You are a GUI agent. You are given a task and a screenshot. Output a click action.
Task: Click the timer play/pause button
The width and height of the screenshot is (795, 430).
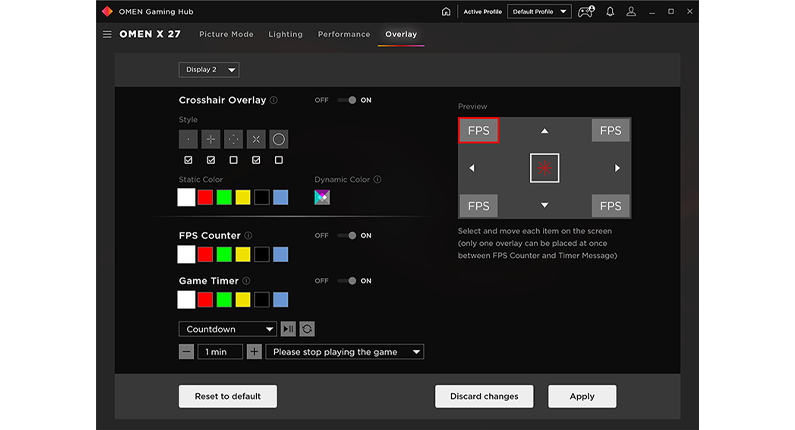coord(288,329)
